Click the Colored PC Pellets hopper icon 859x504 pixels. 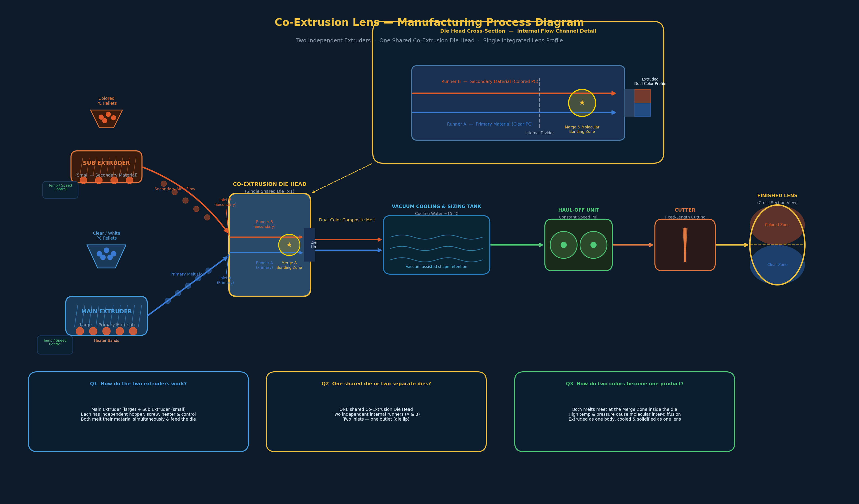coord(106,119)
